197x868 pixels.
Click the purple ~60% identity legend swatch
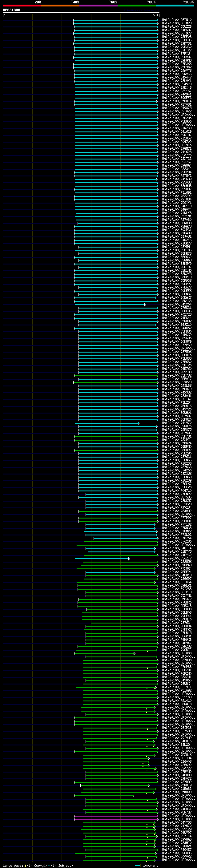[99, 6]
